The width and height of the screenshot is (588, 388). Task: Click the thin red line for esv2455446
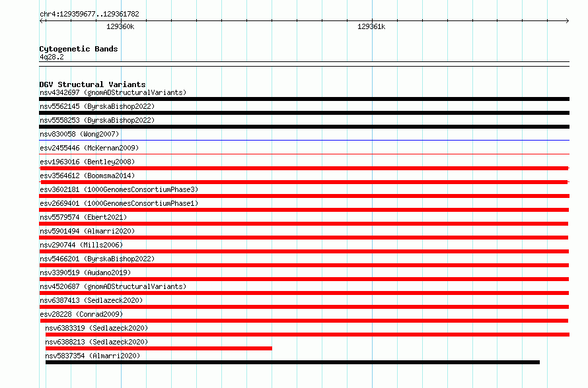pos(304,154)
